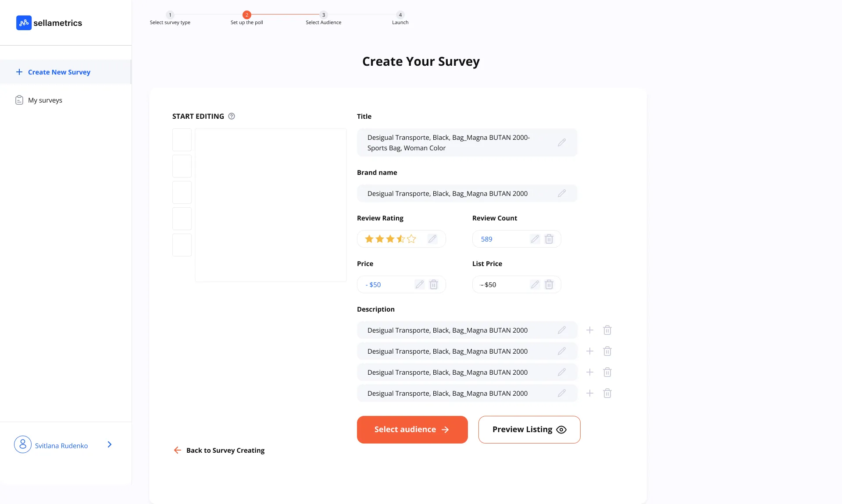Edit the Brand name with pencil icon
This screenshot has height=504, width=842.
562,193
